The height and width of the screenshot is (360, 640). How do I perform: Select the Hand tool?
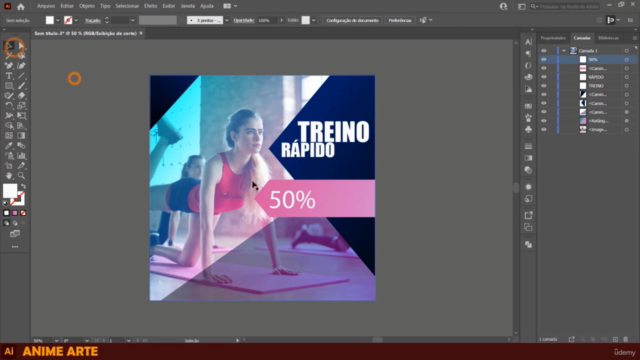[x=9, y=176]
